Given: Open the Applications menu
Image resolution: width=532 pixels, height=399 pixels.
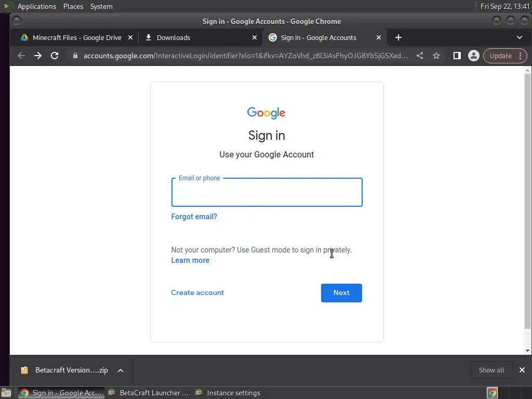Looking at the screenshot, I should tap(37, 6).
